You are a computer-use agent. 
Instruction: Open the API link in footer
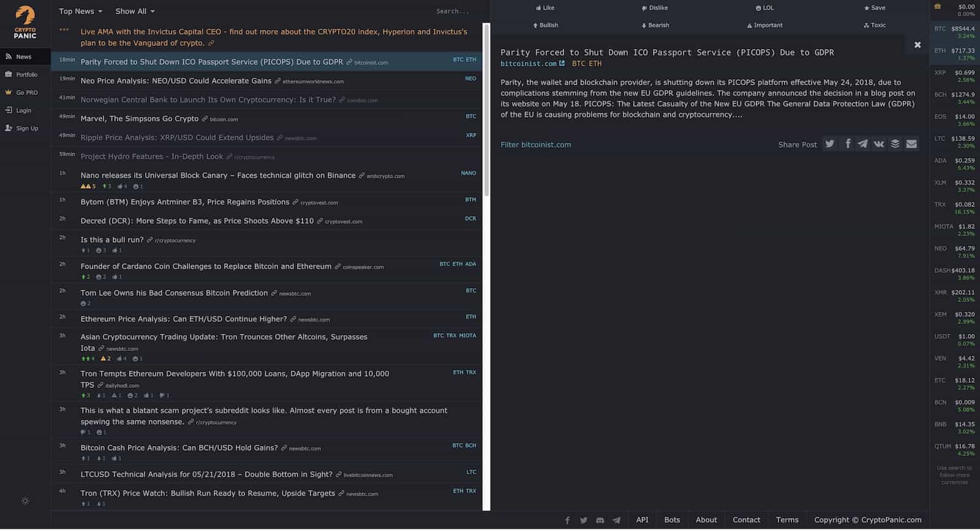(x=642, y=520)
